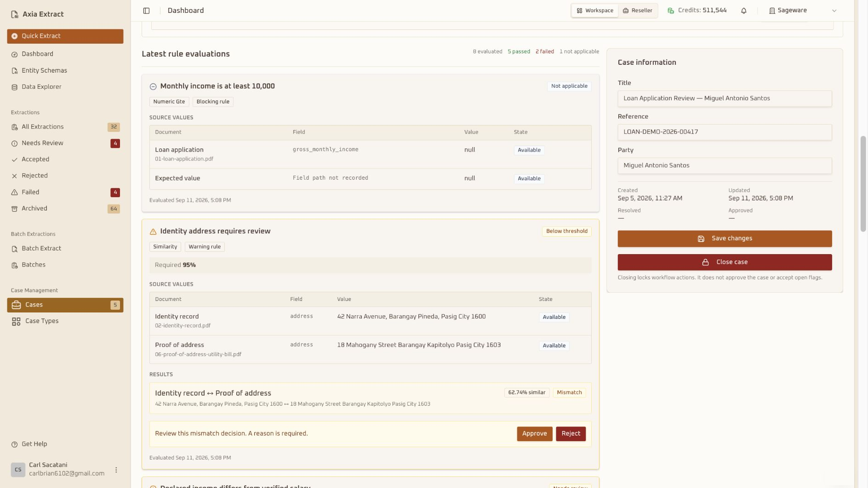The image size is (868, 488).
Task: Reject the address mismatch decision
Action: 571,434
